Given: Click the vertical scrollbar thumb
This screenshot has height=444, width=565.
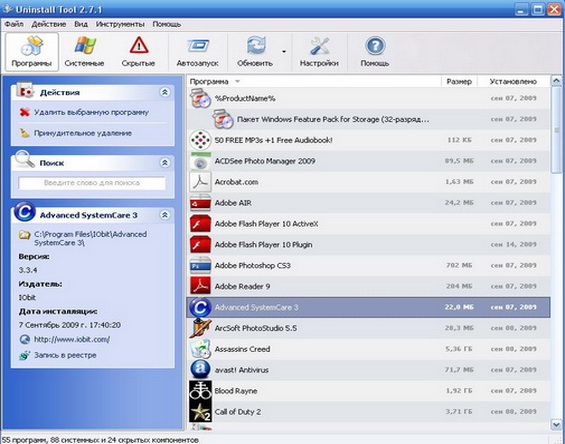Looking at the screenshot, I should pos(556,130).
